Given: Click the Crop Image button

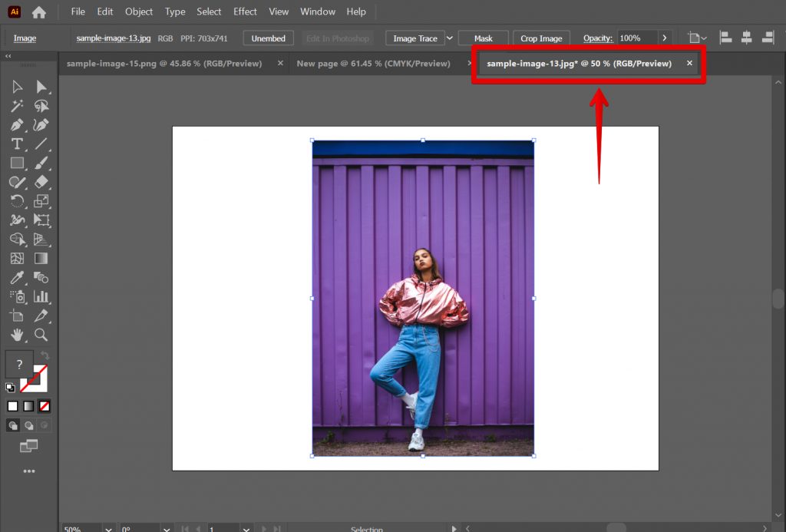Looking at the screenshot, I should (x=541, y=37).
